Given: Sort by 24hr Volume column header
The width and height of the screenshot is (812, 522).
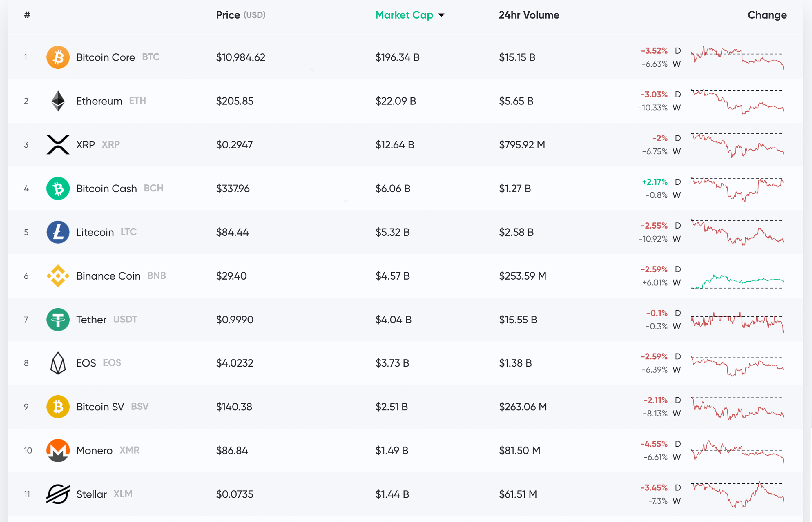Looking at the screenshot, I should click(x=529, y=15).
